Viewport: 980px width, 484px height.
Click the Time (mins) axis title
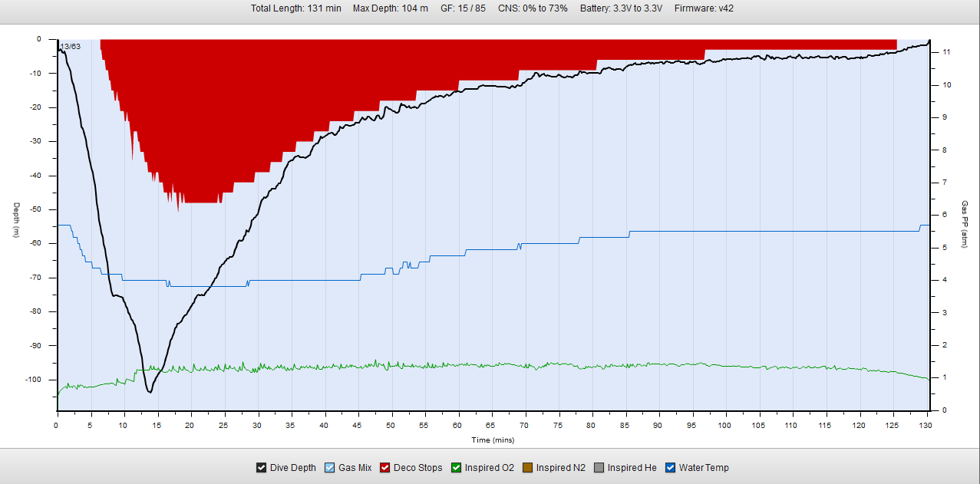tap(493, 440)
